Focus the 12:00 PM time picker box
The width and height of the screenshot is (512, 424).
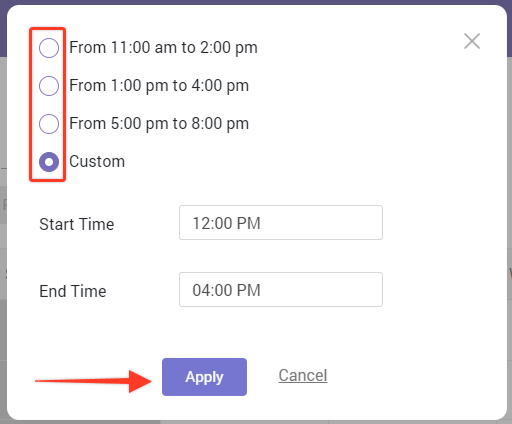click(281, 222)
